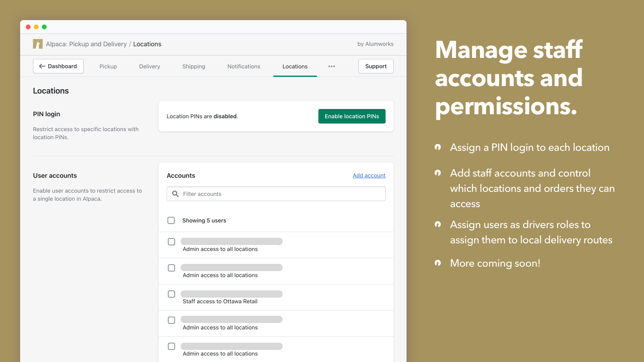Open the Add account link

click(x=369, y=175)
